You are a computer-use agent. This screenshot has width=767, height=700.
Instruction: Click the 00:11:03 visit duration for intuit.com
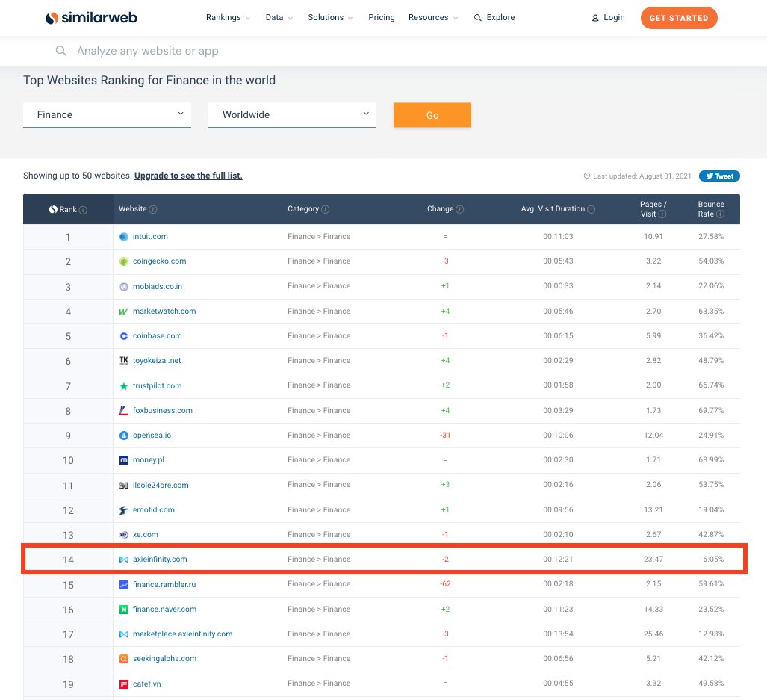click(558, 237)
